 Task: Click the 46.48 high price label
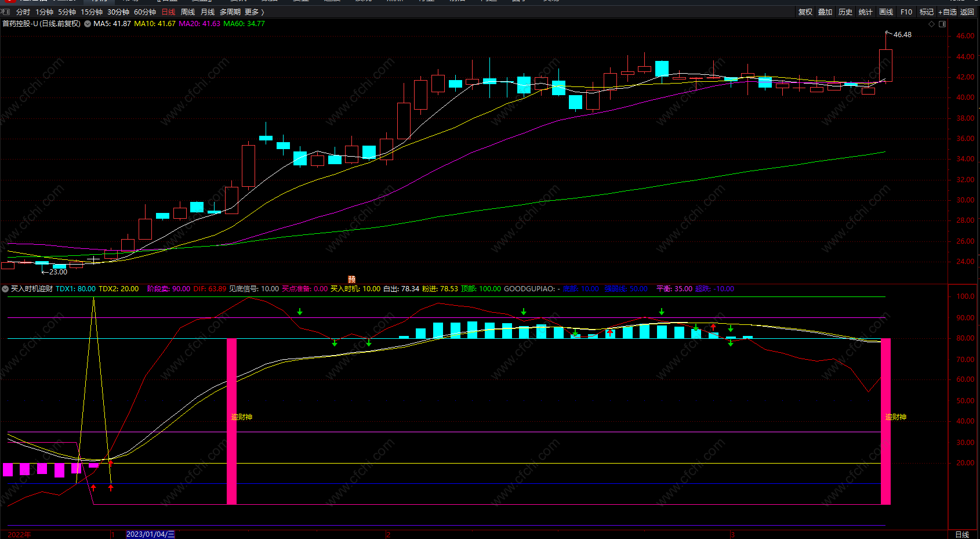click(902, 35)
